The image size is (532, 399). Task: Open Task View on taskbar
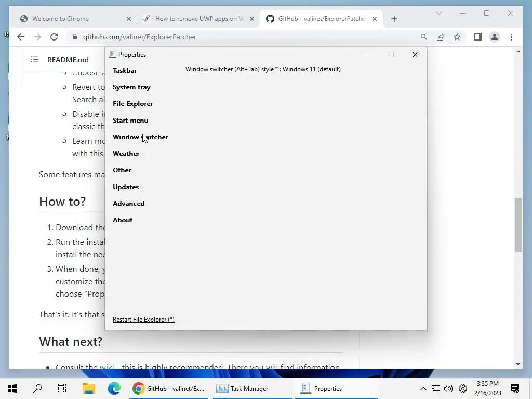point(62,389)
